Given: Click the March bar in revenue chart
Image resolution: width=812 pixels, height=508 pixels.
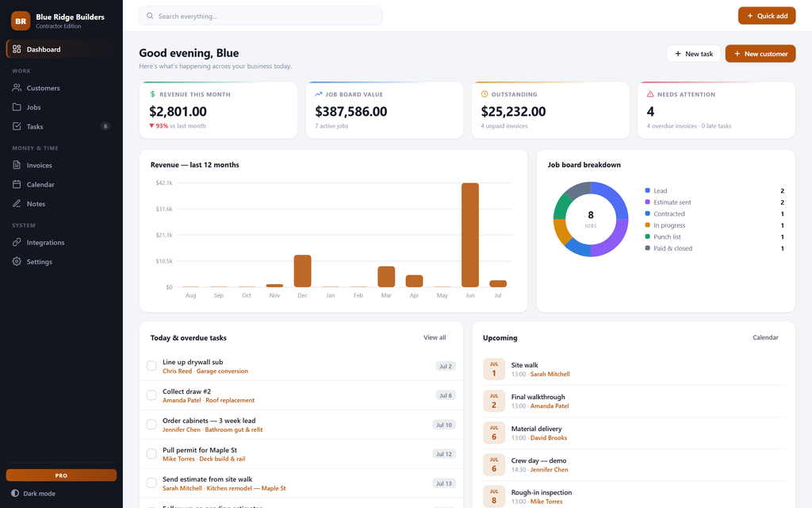Looking at the screenshot, I should pos(386,277).
